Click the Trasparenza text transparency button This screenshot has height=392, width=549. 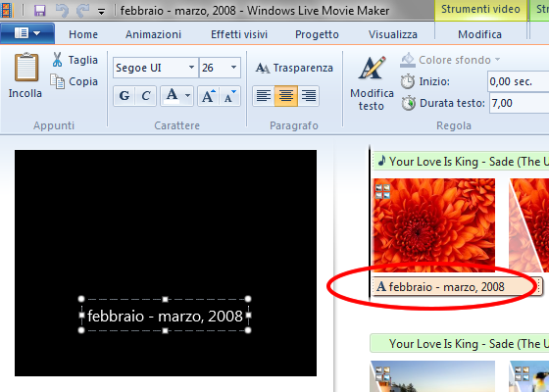click(x=294, y=68)
